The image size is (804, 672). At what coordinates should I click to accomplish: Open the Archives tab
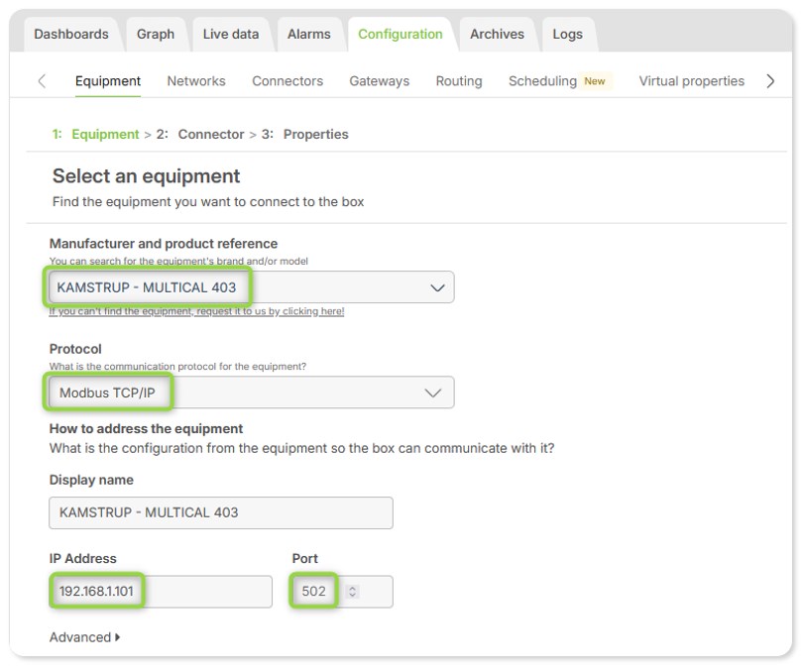pos(497,35)
